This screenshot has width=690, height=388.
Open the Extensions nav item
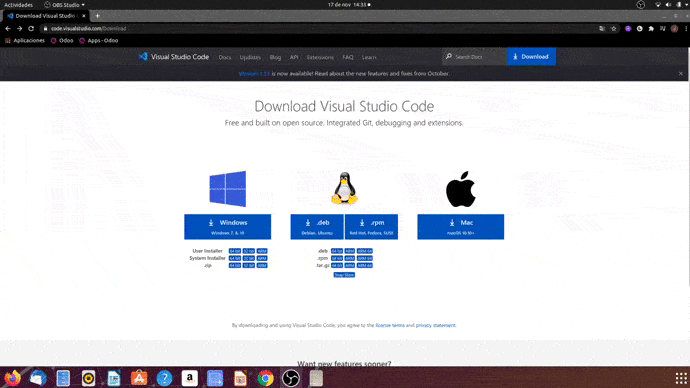320,57
